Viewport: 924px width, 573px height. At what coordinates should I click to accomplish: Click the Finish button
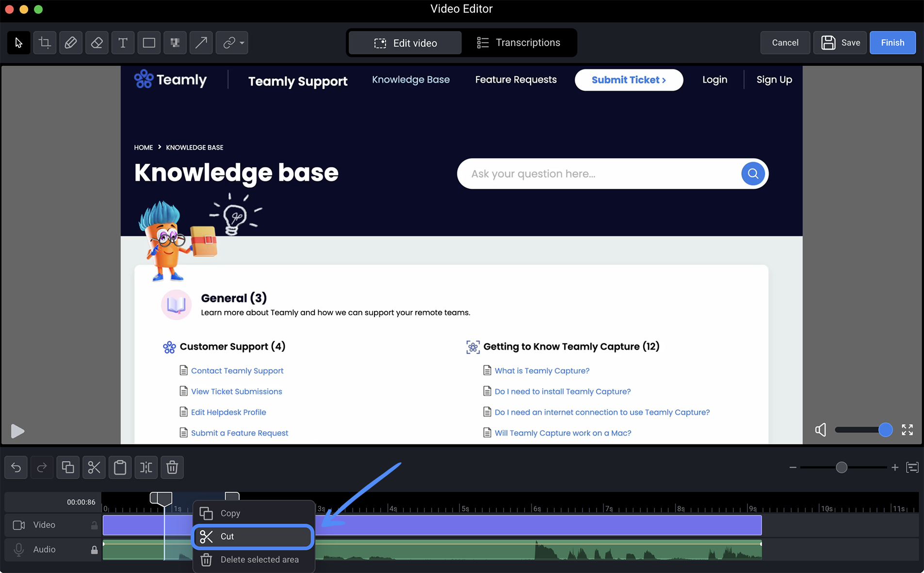892,43
